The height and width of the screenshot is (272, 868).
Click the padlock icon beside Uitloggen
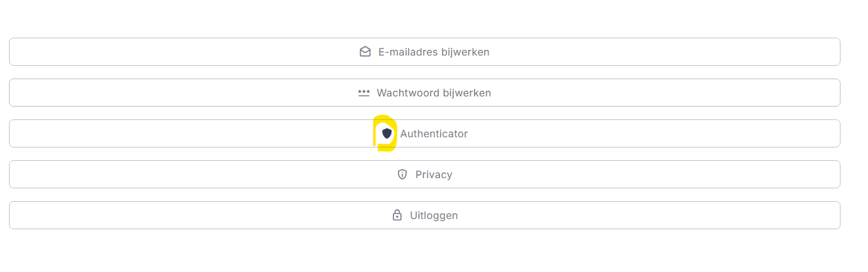coord(397,215)
